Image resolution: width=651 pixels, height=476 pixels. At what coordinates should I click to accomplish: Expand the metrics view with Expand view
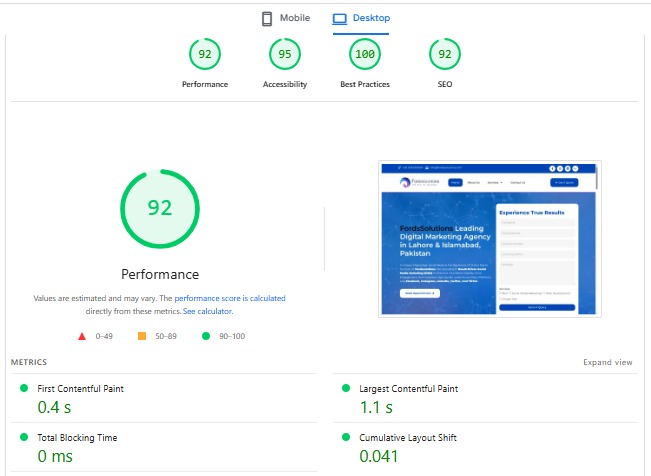[x=607, y=362]
